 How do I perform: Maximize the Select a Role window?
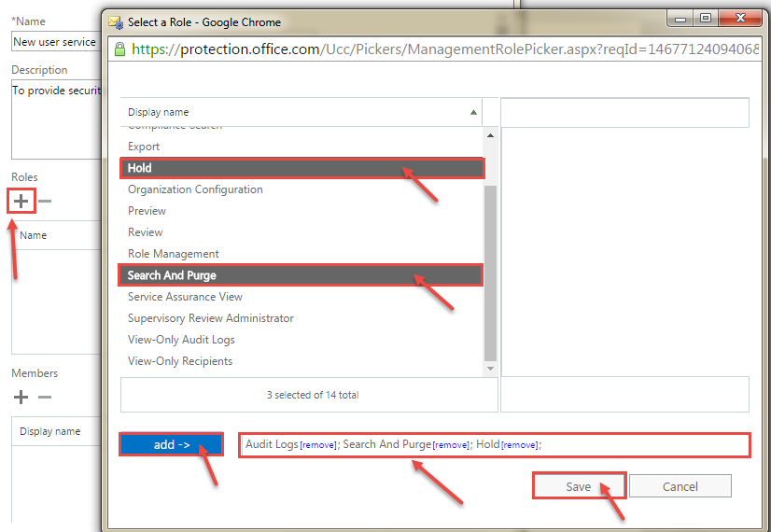pyautogui.click(x=706, y=18)
